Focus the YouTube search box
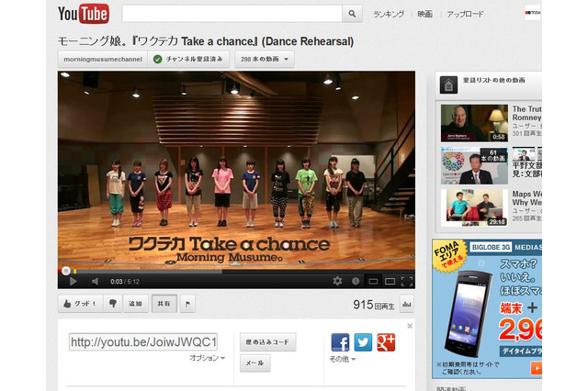 [x=232, y=14]
